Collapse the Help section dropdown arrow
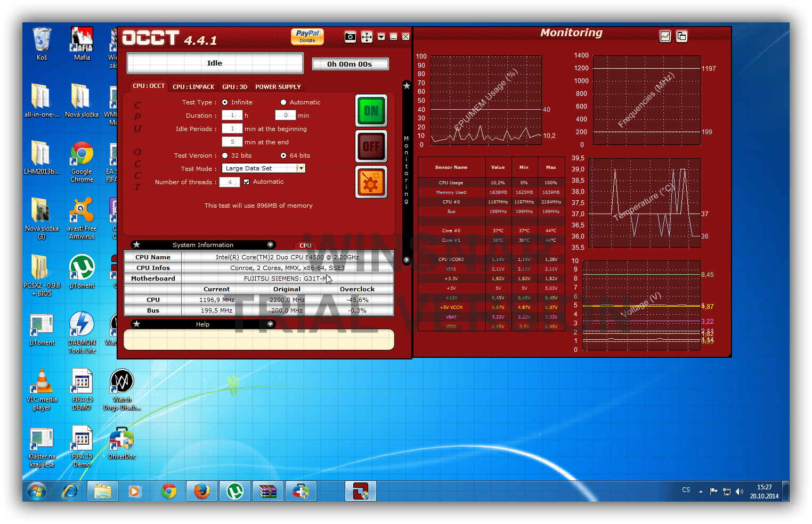This screenshot has width=812, height=524. (x=270, y=324)
